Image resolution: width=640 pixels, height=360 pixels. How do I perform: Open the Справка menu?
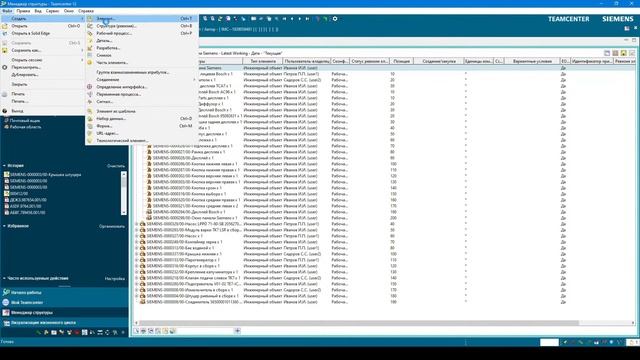point(86,11)
